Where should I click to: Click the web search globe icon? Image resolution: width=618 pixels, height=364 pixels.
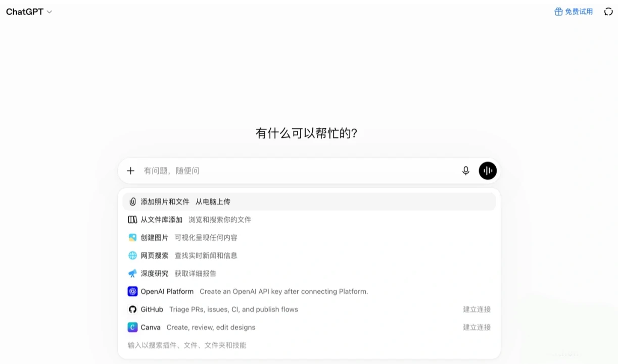click(132, 255)
